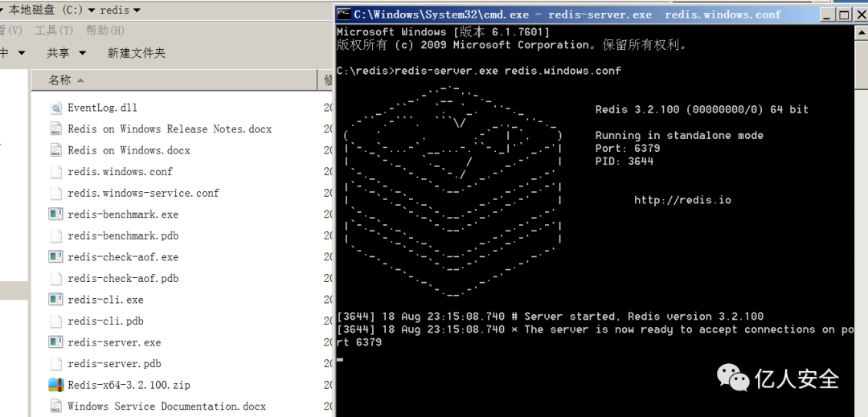
Task: Open the cmd.exe window system menu icon
Action: [344, 14]
